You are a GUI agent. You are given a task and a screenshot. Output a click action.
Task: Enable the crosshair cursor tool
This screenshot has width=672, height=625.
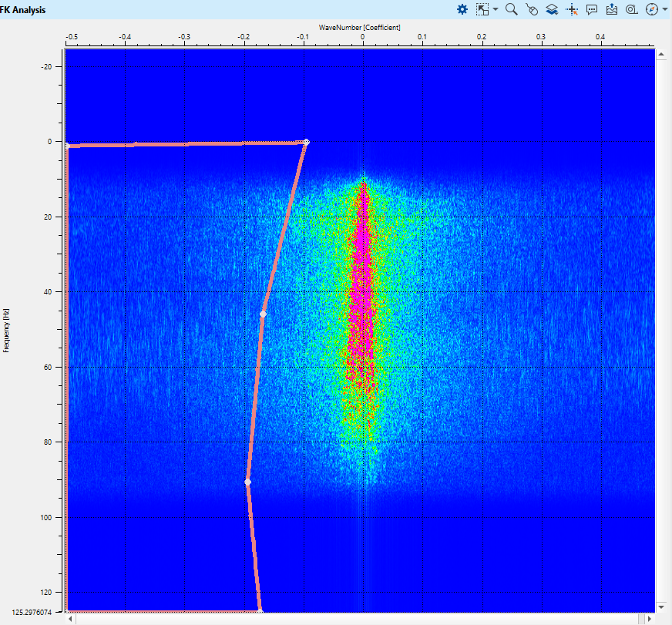click(x=572, y=9)
